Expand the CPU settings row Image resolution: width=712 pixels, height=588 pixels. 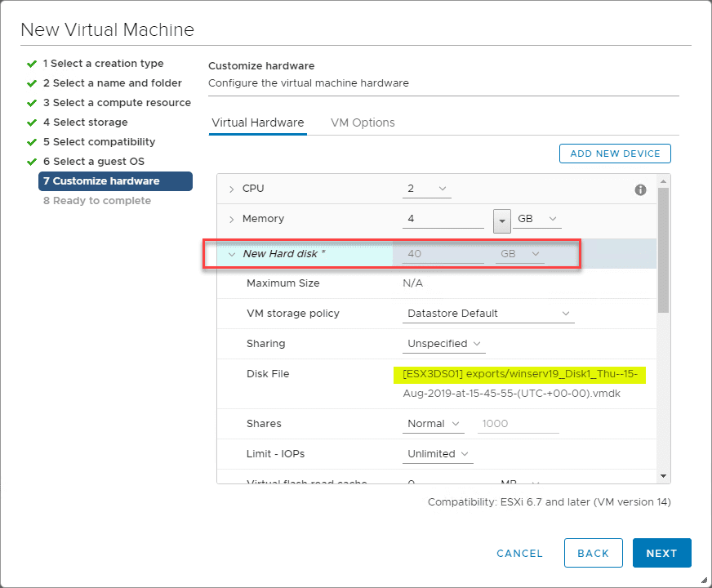click(232, 189)
